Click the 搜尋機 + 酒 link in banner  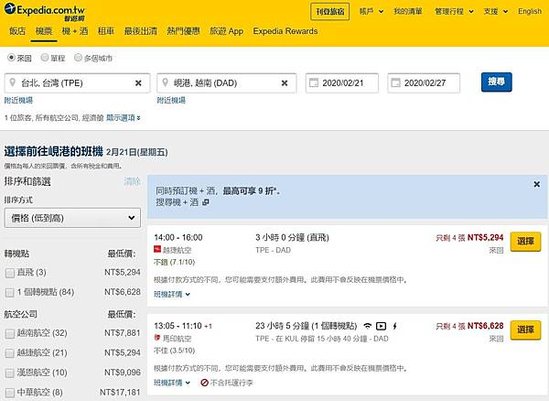coord(177,202)
